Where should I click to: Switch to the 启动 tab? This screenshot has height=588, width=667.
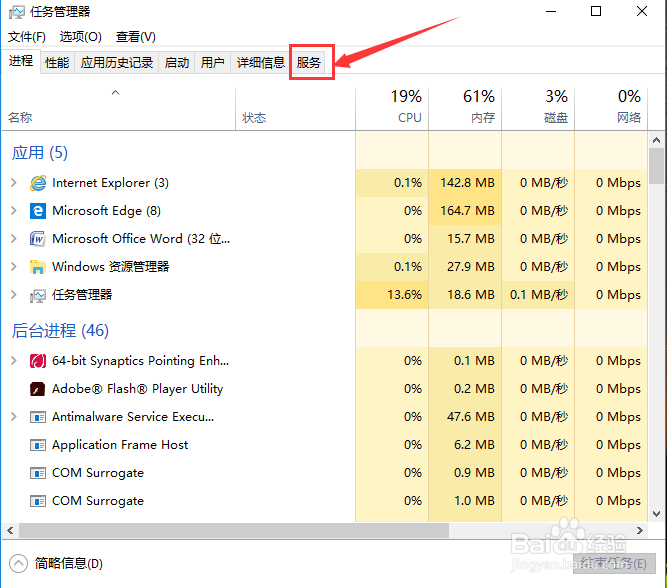click(177, 63)
